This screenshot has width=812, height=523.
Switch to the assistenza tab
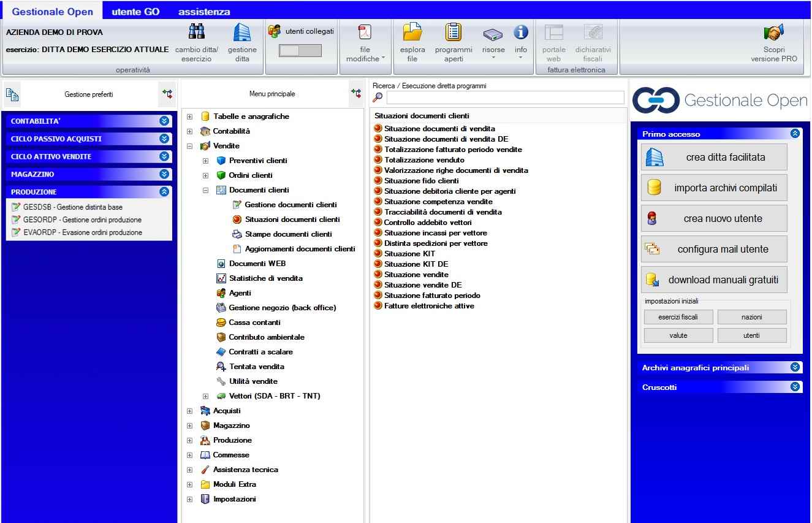click(204, 12)
